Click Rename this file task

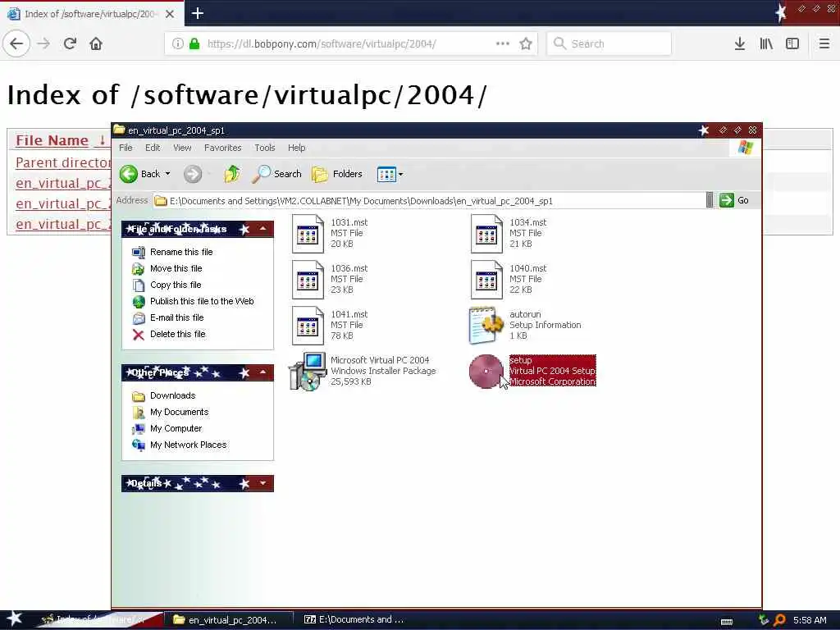tap(181, 252)
